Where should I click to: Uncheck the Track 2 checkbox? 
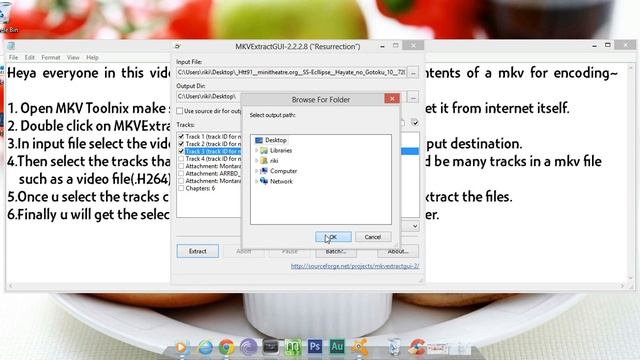181,144
